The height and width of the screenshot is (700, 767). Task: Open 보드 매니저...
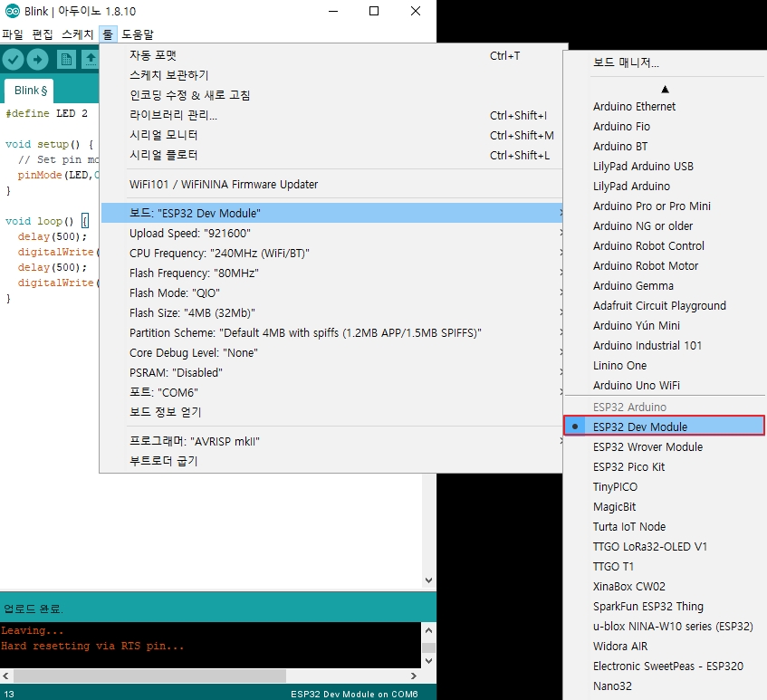pos(664,62)
